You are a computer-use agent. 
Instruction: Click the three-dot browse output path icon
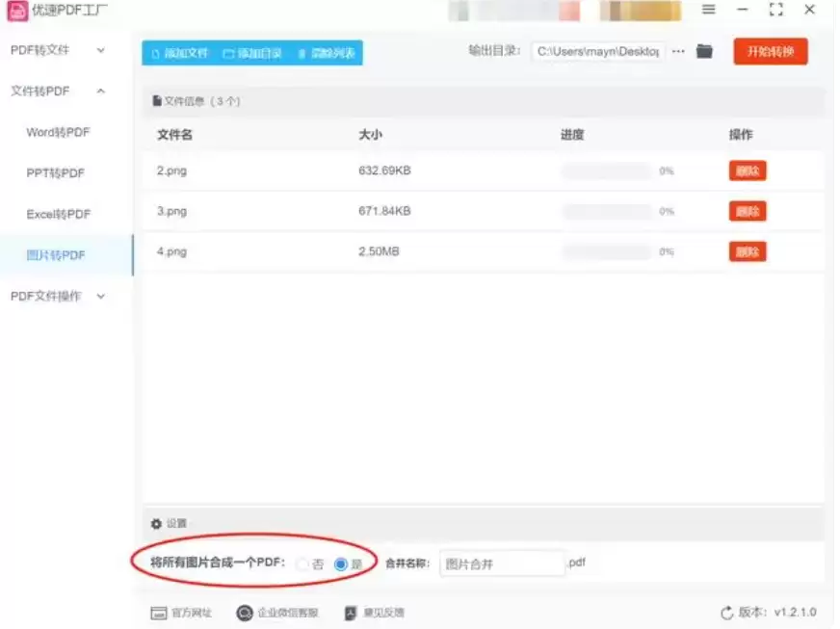[x=678, y=52]
